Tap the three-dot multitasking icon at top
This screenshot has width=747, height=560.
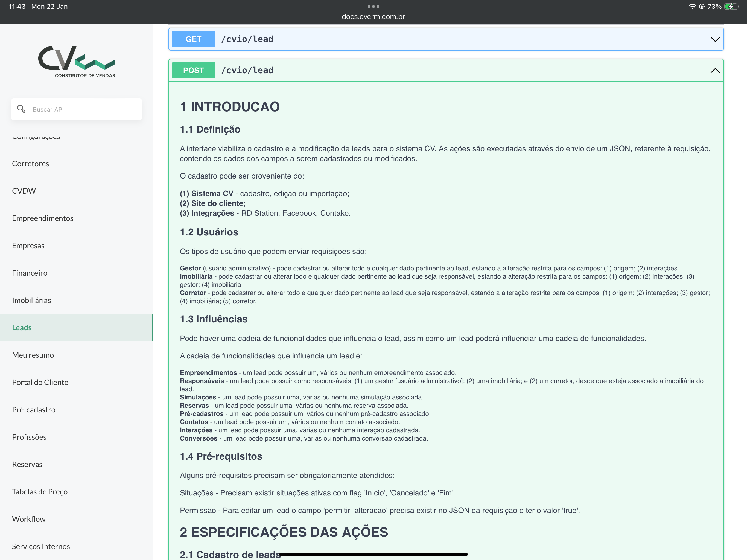point(373,6)
